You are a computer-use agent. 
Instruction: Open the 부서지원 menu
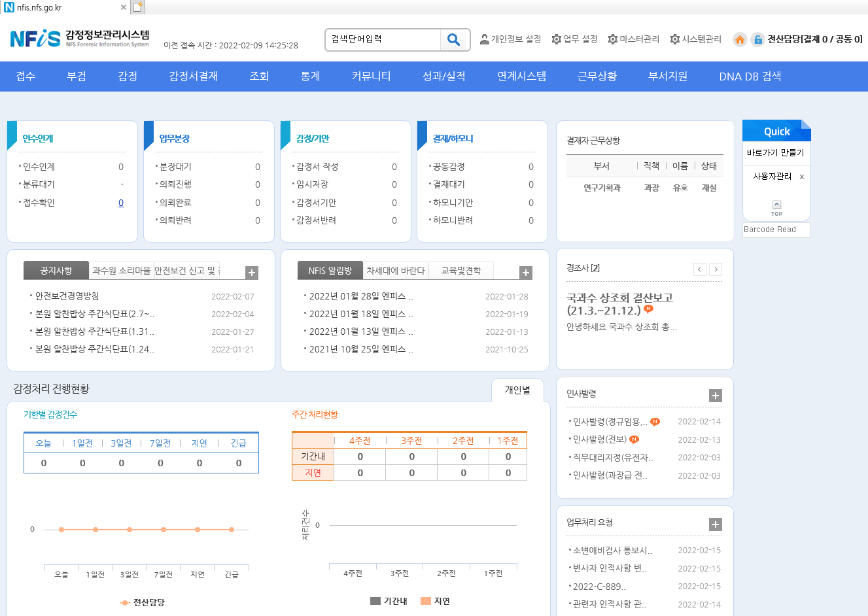668,77
